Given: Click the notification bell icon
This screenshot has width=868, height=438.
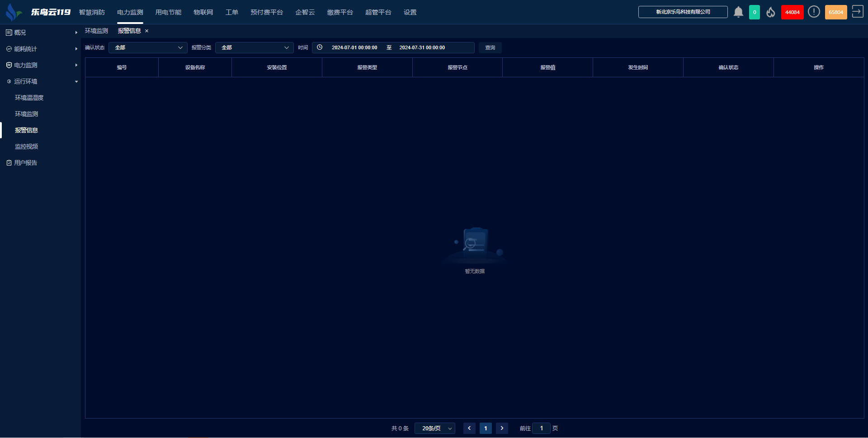Looking at the screenshot, I should coord(738,12).
